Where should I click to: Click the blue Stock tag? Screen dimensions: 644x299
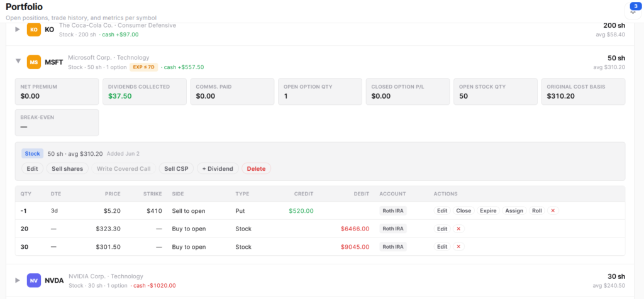(x=33, y=153)
